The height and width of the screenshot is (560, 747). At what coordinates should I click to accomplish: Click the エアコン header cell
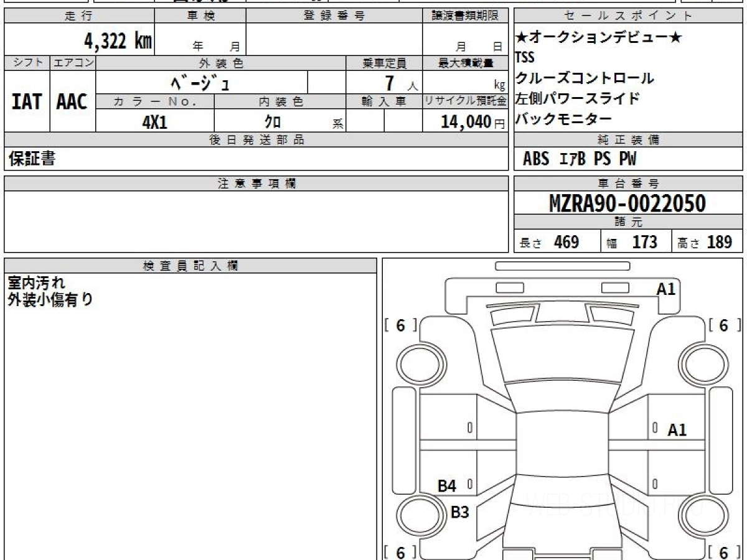(73, 63)
